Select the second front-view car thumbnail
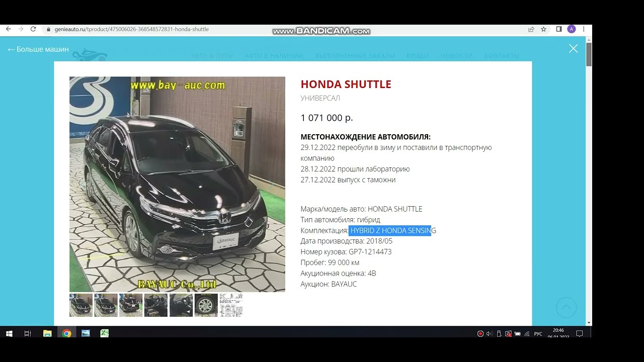 point(106,305)
